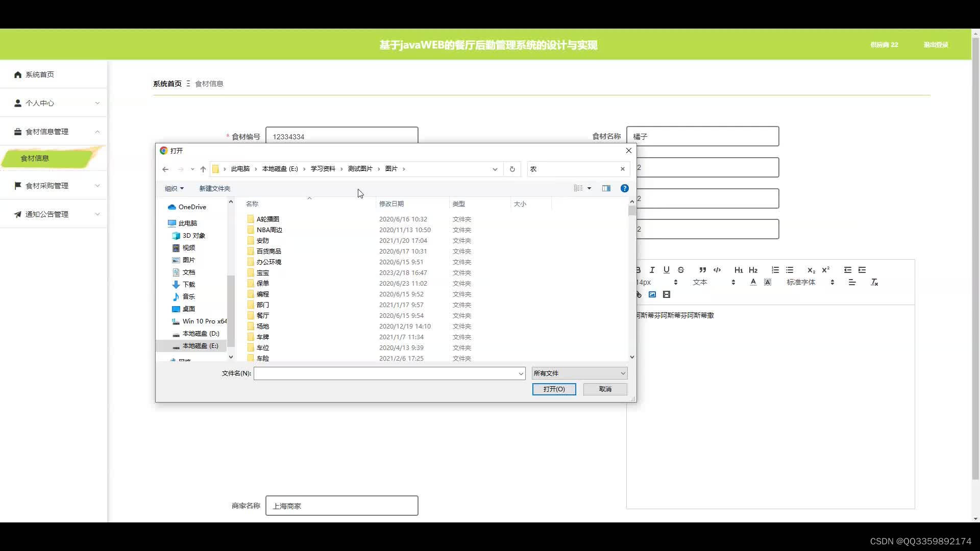Select 本地磁盘 (E:) in the breadcrumb path

pos(280,169)
